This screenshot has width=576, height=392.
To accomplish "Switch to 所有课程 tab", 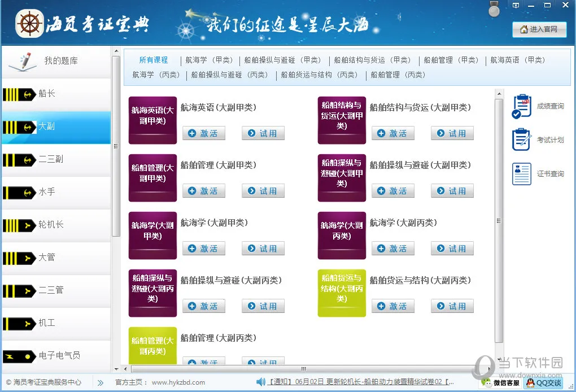I will 154,60.
